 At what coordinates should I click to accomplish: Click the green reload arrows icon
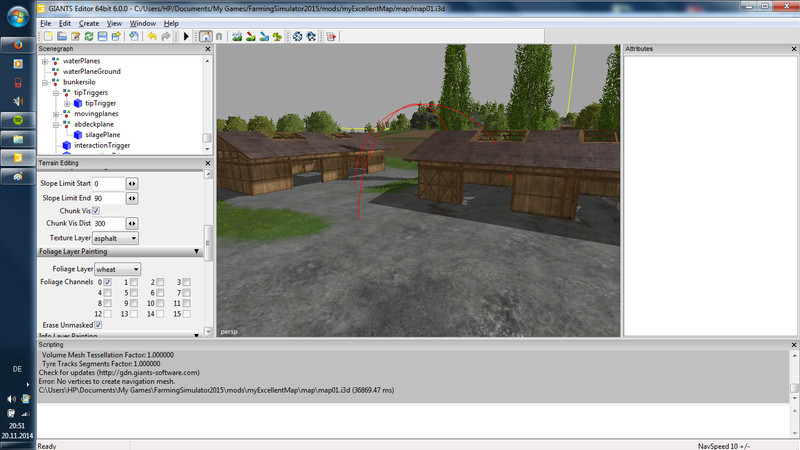(89, 36)
